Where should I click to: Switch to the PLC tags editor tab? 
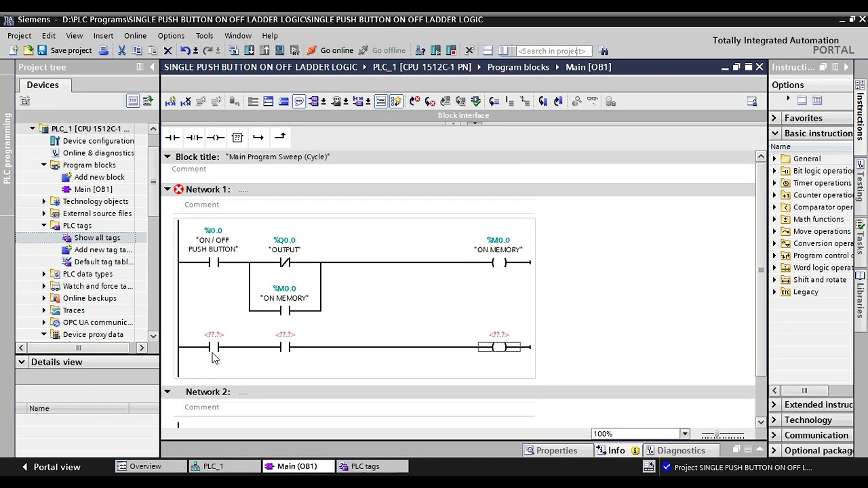[x=372, y=466]
